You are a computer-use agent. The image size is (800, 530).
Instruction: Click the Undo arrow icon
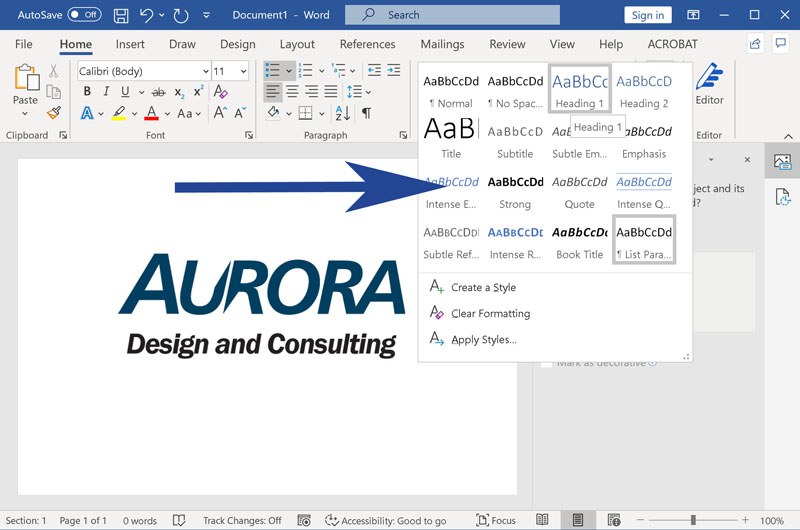tap(146, 15)
